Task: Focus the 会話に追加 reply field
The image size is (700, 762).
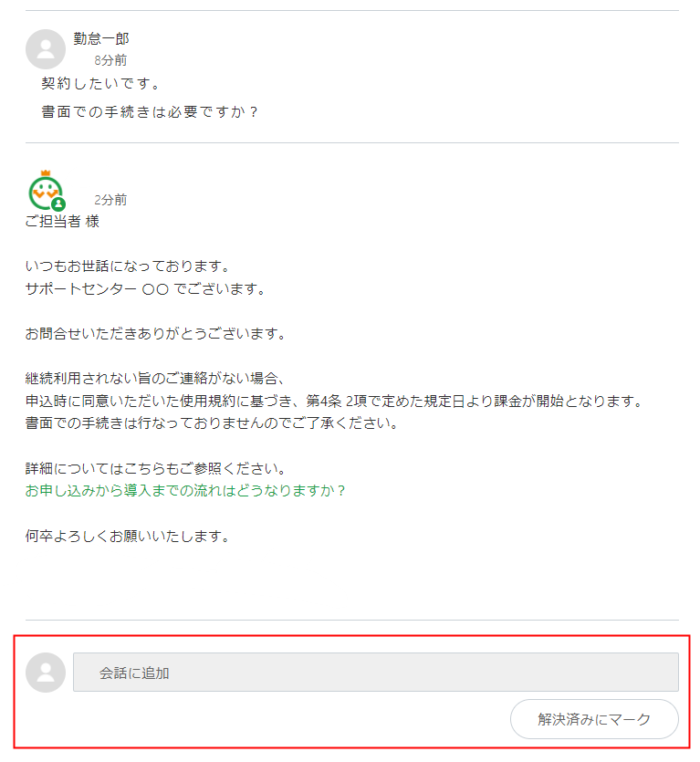Action: [376, 672]
